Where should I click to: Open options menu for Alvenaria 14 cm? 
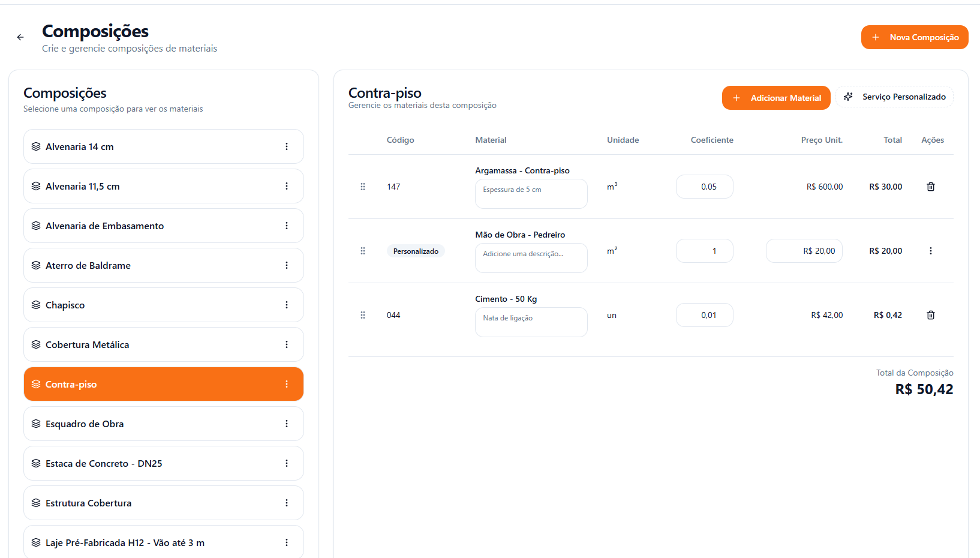[x=287, y=146]
